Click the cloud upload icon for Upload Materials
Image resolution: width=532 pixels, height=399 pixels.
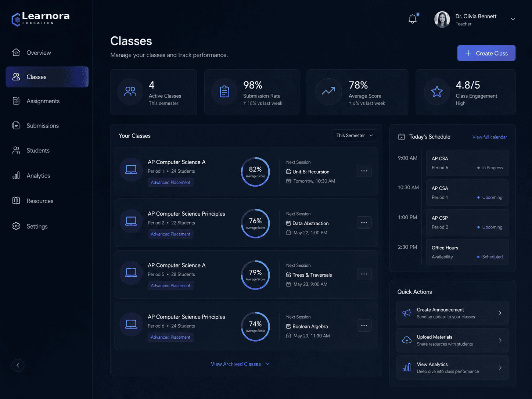[x=407, y=341]
